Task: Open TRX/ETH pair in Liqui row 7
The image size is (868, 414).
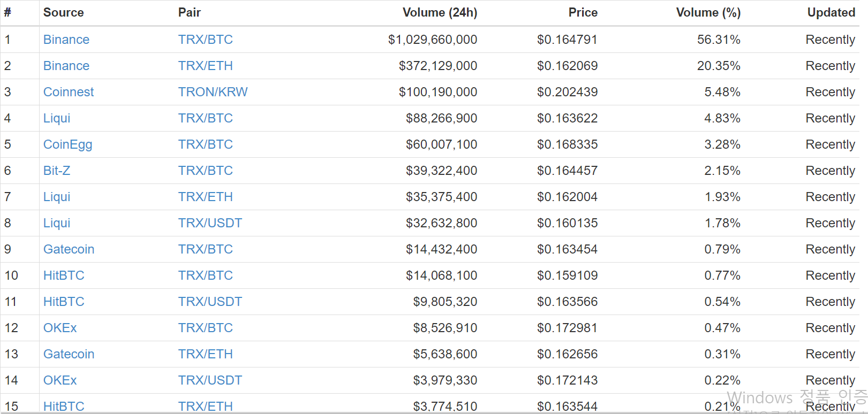Action: 206,197
